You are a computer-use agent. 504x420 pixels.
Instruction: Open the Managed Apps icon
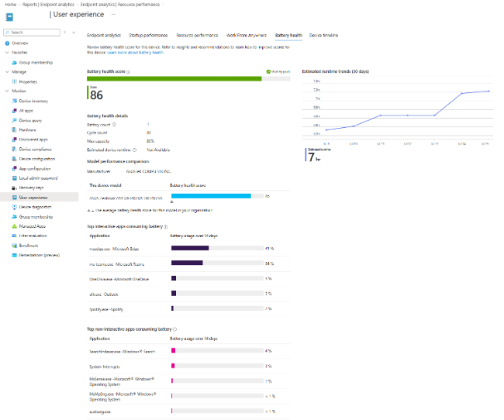tap(14, 226)
